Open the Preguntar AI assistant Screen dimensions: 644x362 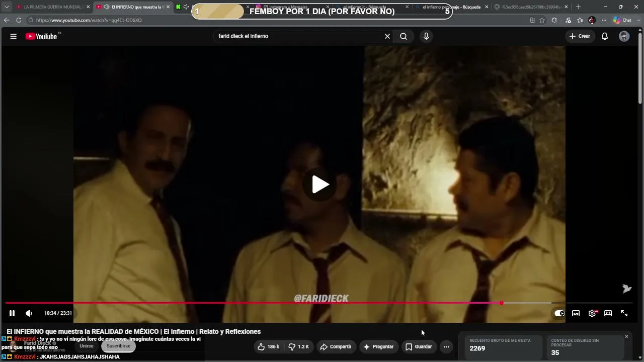[378, 346]
